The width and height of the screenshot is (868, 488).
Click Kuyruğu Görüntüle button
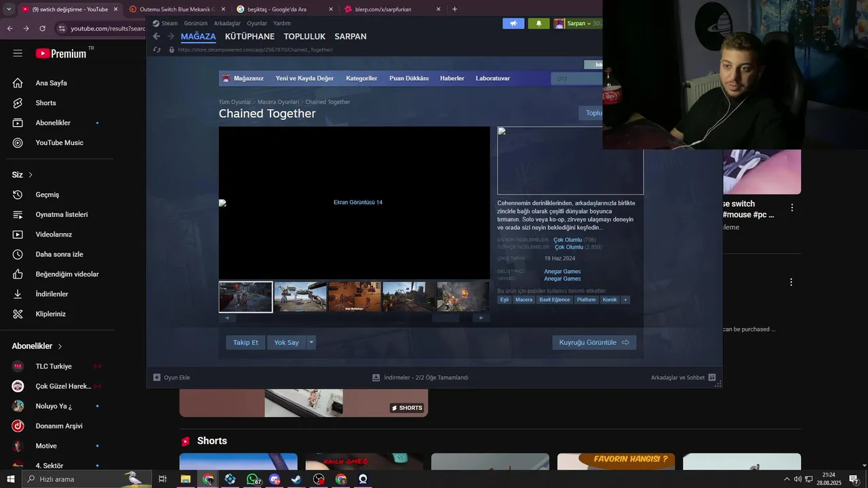click(594, 342)
